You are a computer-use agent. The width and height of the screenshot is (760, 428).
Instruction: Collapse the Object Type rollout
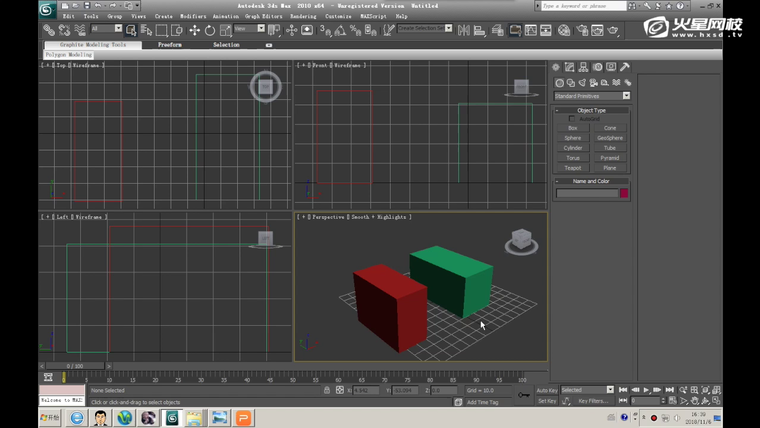pyautogui.click(x=592, y=110)
